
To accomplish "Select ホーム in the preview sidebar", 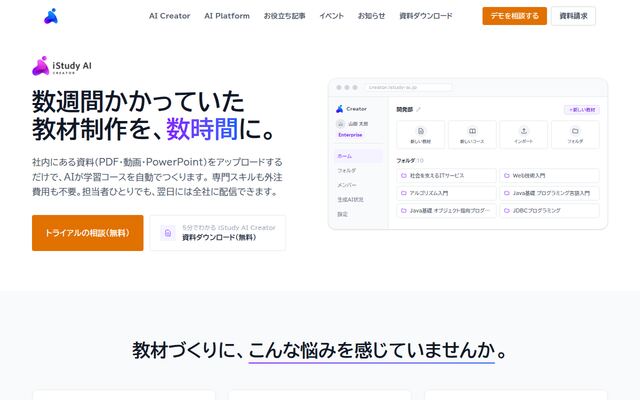I will 358,156.
